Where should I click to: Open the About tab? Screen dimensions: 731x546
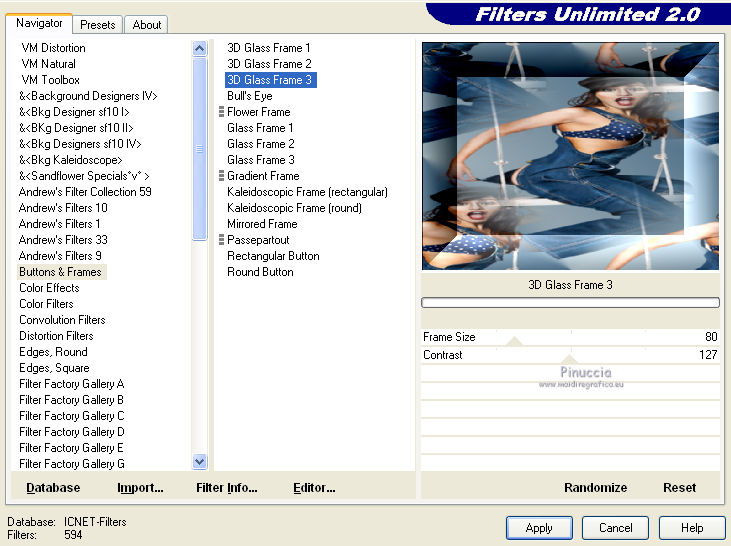pos(146,25)
